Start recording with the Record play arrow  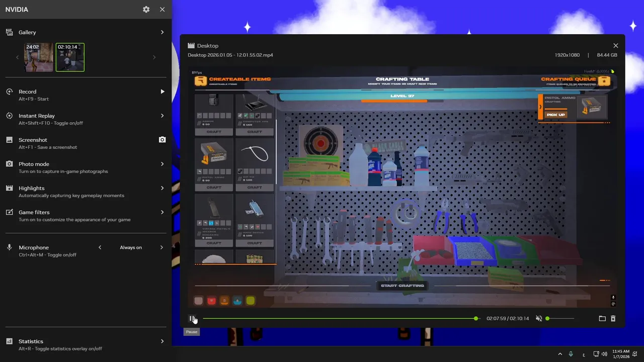162,92
